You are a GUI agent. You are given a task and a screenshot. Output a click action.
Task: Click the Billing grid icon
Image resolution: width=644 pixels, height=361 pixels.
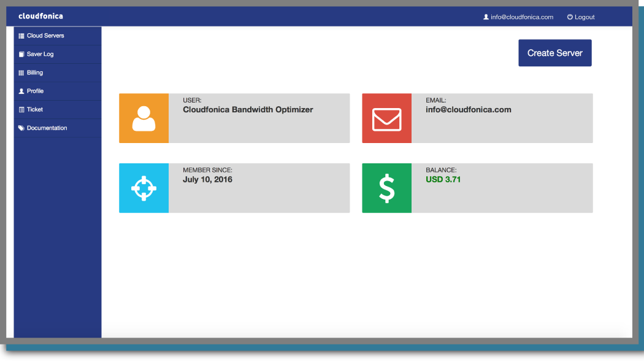21,73
